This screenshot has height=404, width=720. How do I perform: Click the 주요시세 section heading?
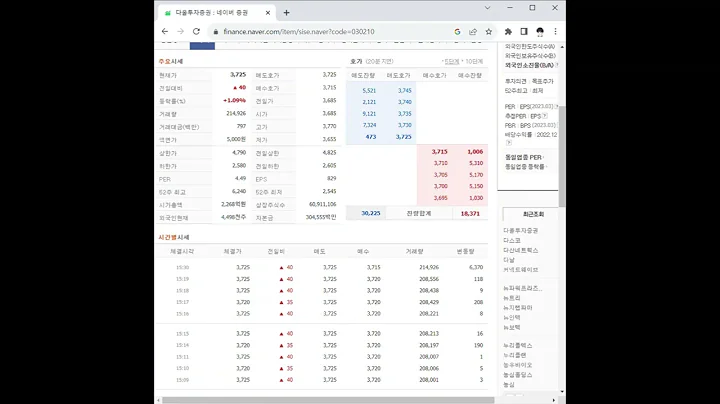(171, 62)
